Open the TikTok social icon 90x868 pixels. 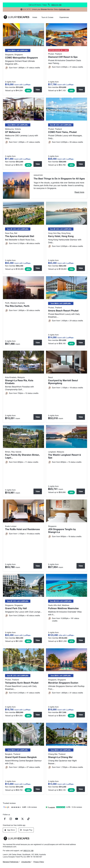[x=28, y=819]
